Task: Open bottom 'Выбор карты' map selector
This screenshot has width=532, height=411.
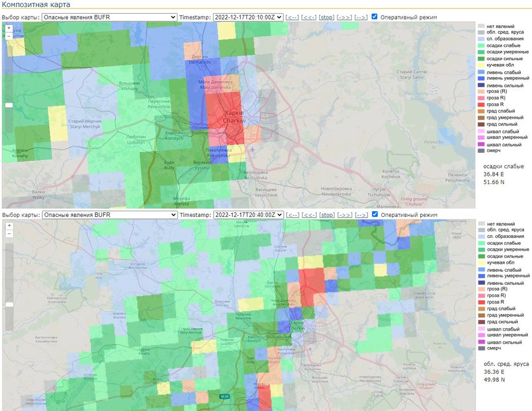Action: click(110, 215)
